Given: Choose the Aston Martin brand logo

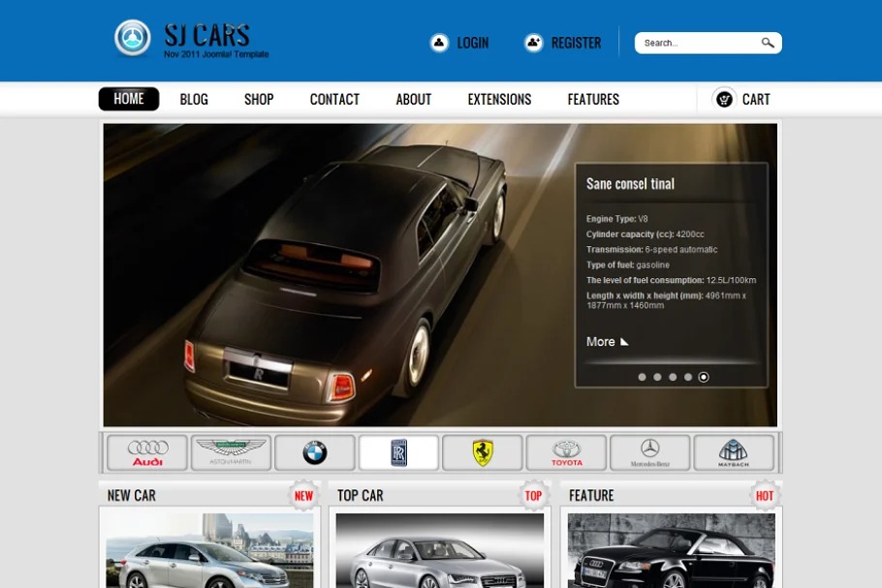Looking at the screenshot, I should (231, 452).
